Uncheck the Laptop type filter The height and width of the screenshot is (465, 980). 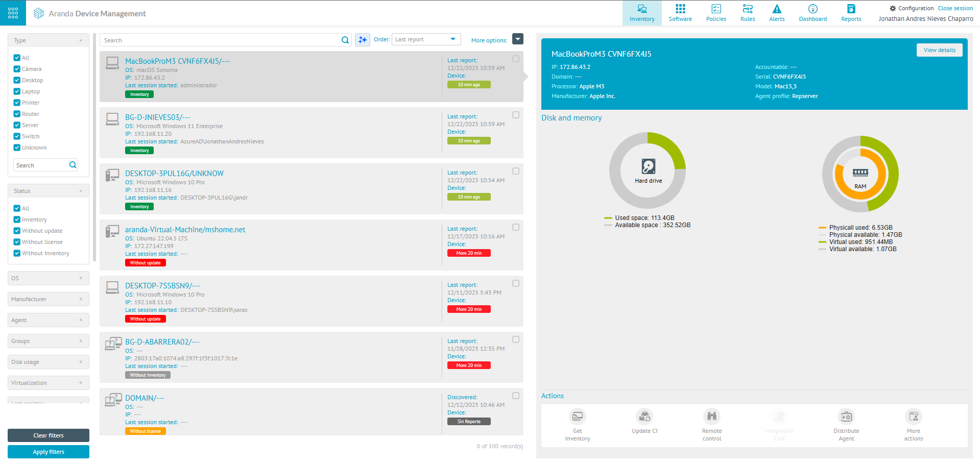[17, 91]
